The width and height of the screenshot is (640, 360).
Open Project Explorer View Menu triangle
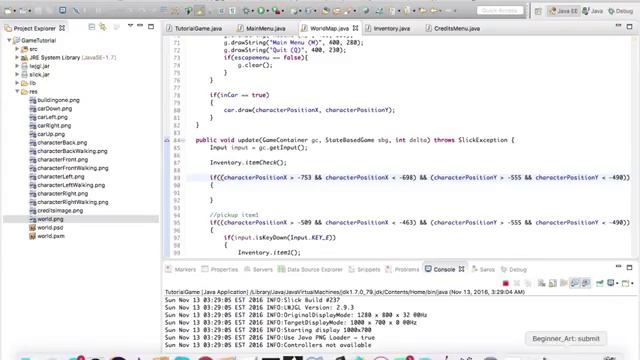[x=130, y=26]
